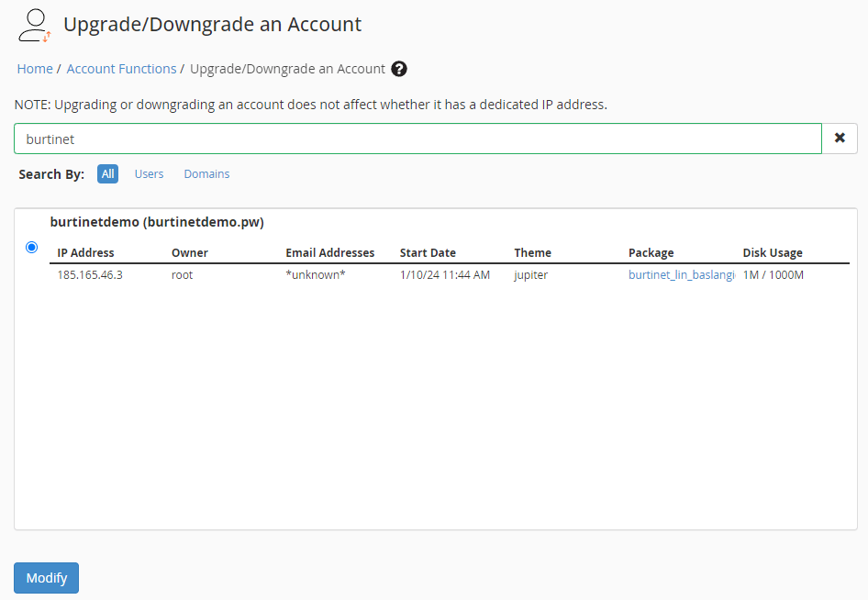Go to the Home breadcrumb link

[x=35, y=69]
